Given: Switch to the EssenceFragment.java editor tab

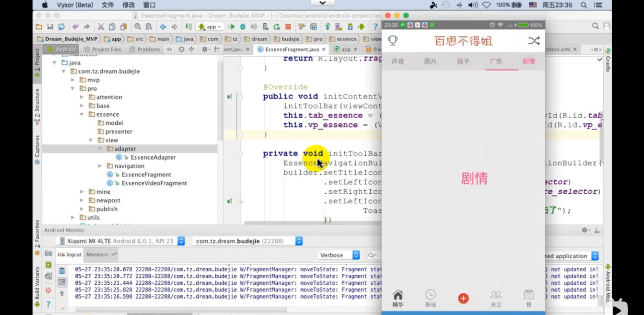Looking at the screenshot, I should (291, 49).
